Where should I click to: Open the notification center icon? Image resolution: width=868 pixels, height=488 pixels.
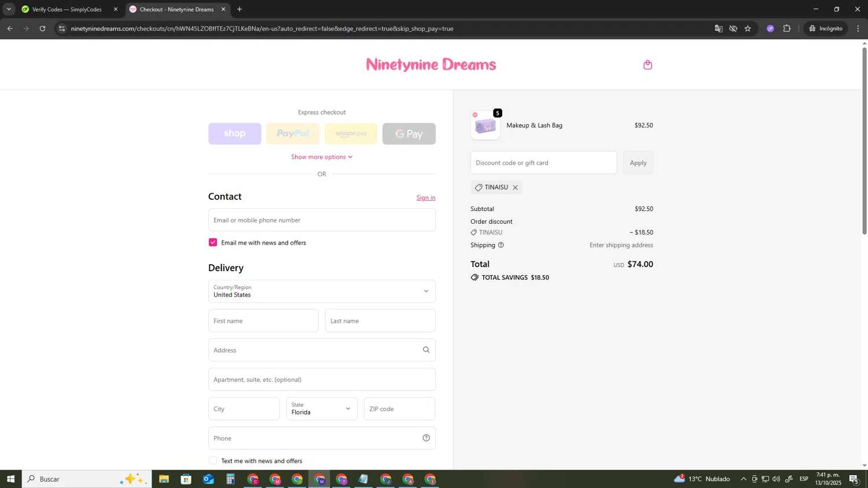point(854,479)
